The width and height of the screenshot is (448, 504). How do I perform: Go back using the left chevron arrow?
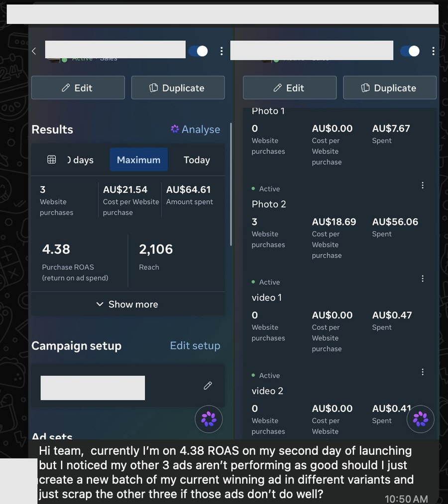coord(34,51)
